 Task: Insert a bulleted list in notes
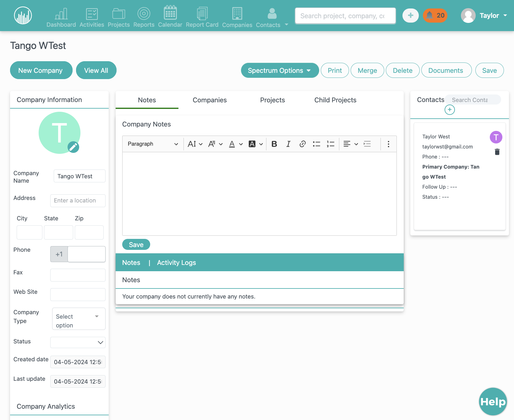click(x=316, y=144)
